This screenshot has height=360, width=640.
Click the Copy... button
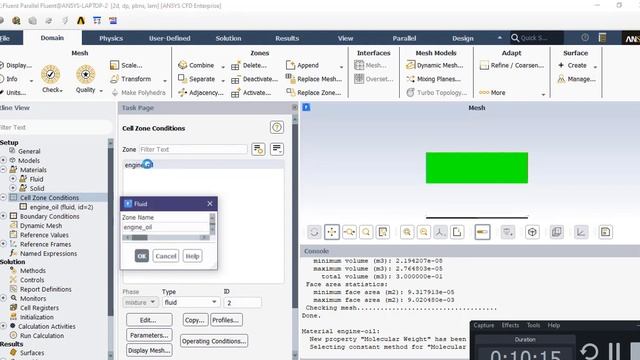pos(195,320)
